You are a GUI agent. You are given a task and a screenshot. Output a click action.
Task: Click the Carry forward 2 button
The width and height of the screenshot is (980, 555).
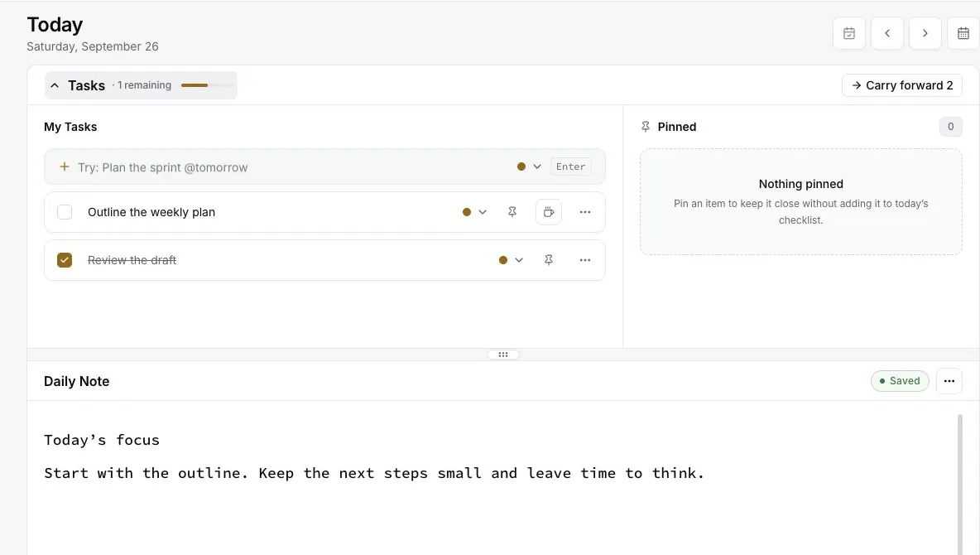[902, 85]
